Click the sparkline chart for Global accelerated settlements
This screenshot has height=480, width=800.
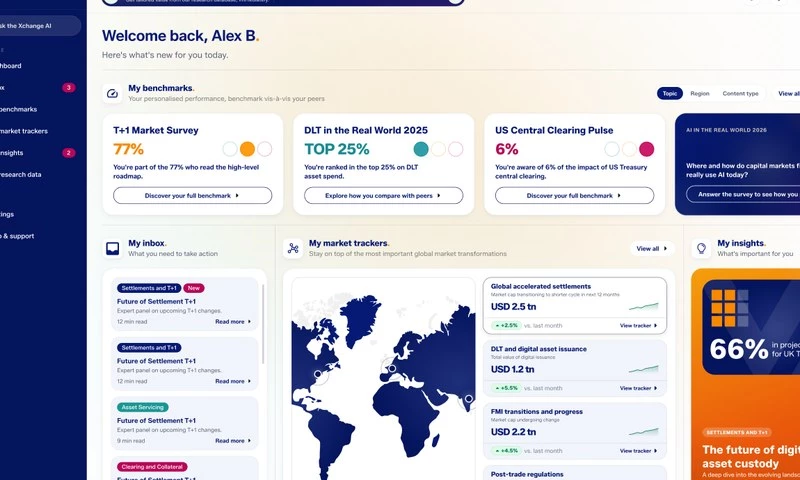tap(643, 307)
